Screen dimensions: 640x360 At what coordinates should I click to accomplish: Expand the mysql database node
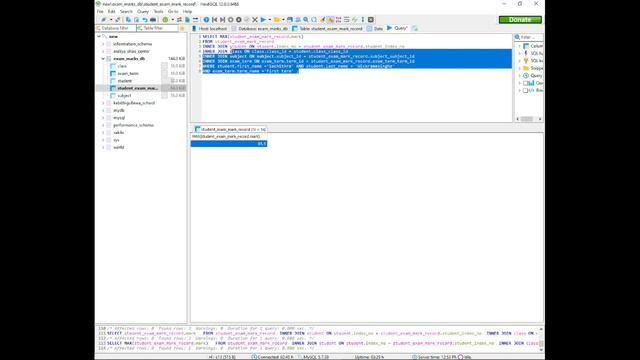point(103,118)
